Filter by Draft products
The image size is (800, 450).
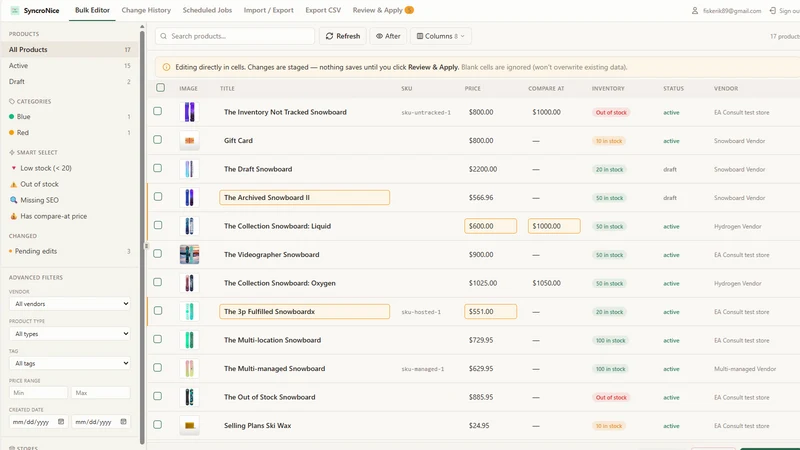click(69, 82)
